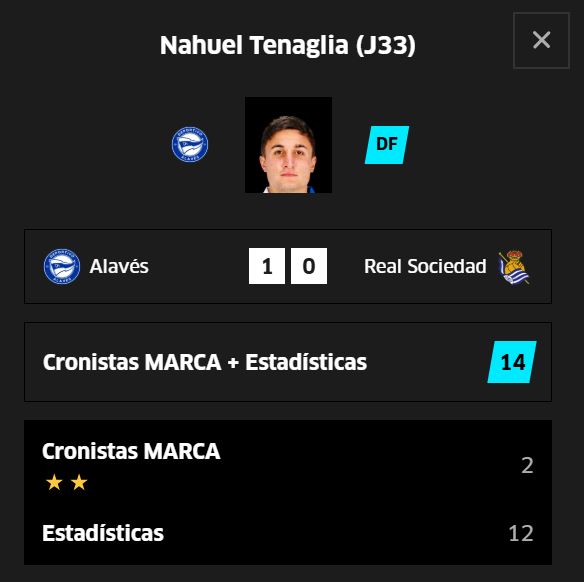Viewport: 584px width, 582px height.
Task: Click the second gold star rating
Action: [x=79, y=482]
